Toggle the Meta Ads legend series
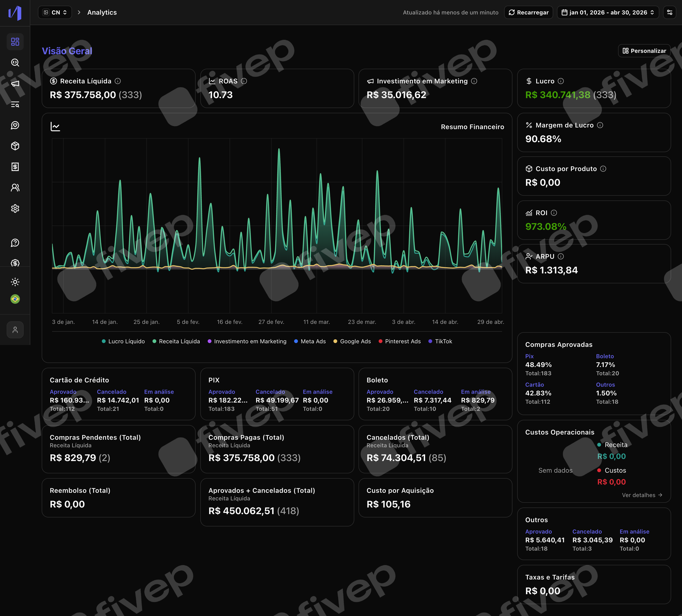 tap(310, 341)
